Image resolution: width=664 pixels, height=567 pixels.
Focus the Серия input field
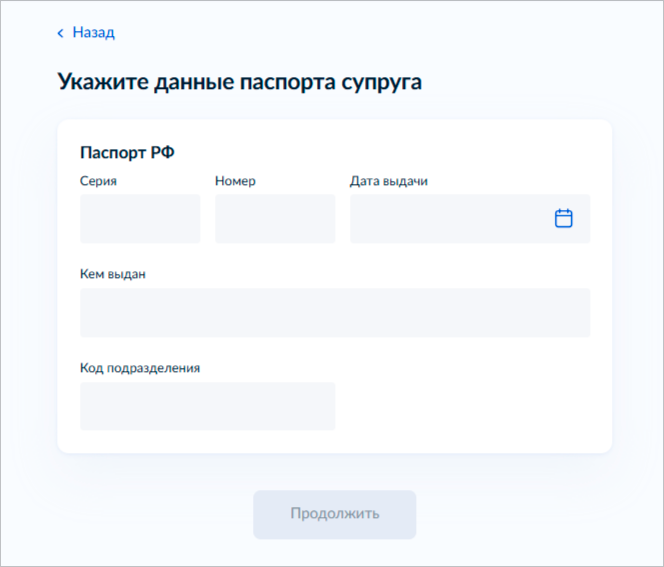coord(140,219)
